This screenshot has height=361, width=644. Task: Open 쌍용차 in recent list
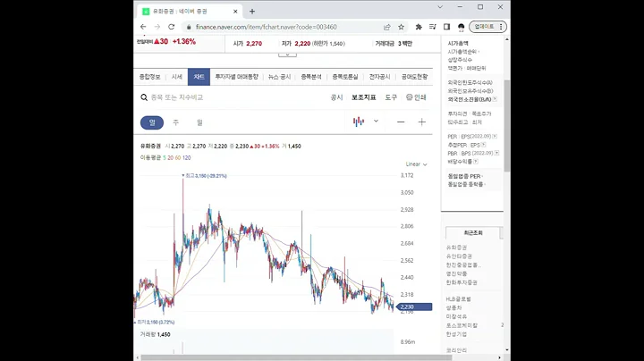tap(453, 307)
